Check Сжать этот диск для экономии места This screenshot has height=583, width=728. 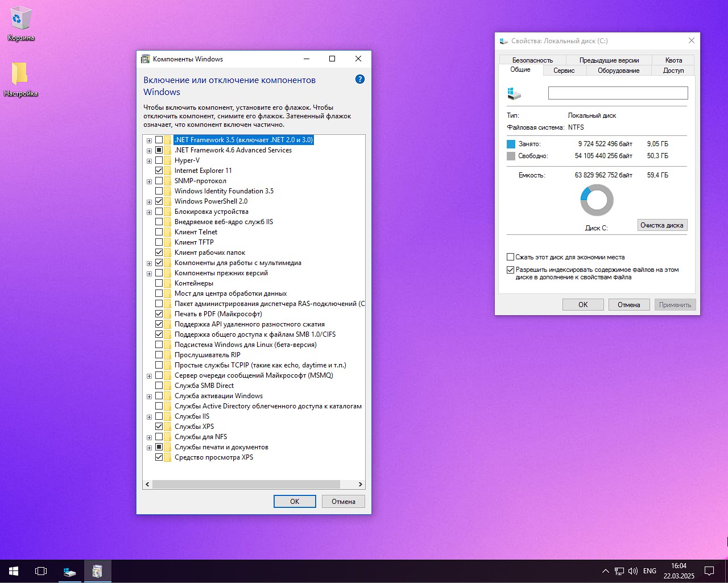(510, 257)
